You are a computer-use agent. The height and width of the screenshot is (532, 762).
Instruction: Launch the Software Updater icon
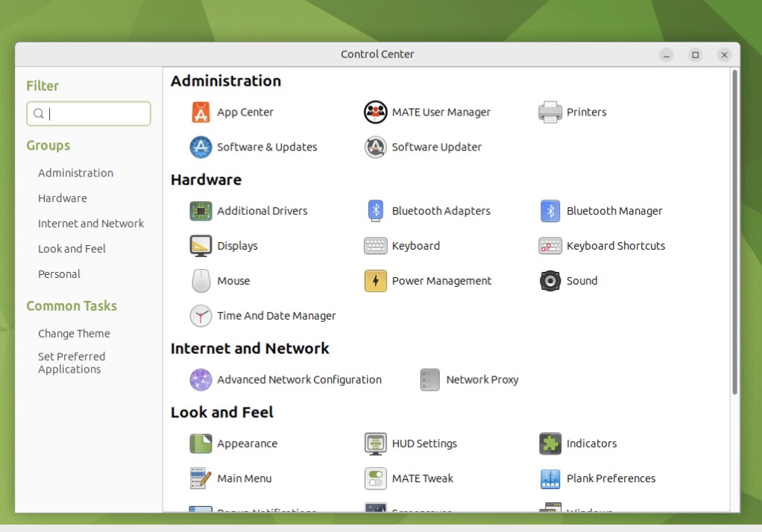click(375, 148)
